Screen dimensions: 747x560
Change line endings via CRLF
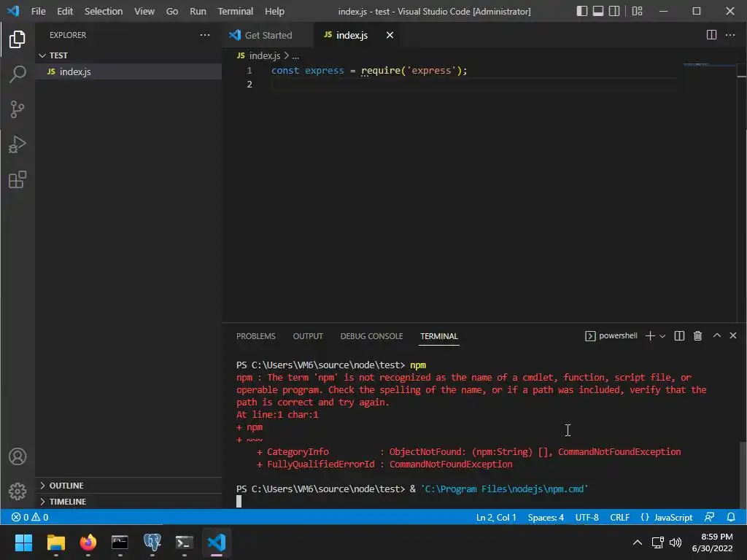point(619,517)
